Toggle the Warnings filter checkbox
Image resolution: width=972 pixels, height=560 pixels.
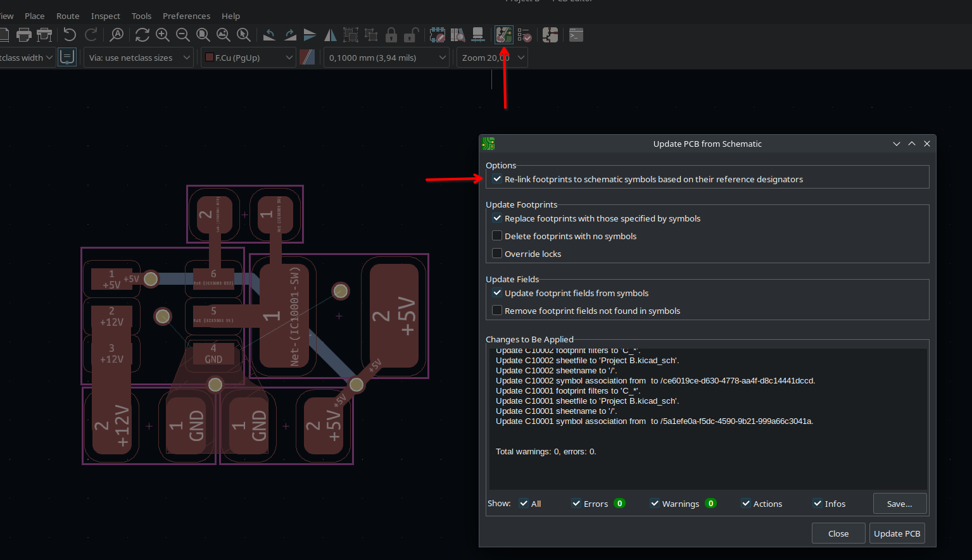click(655, 504)
